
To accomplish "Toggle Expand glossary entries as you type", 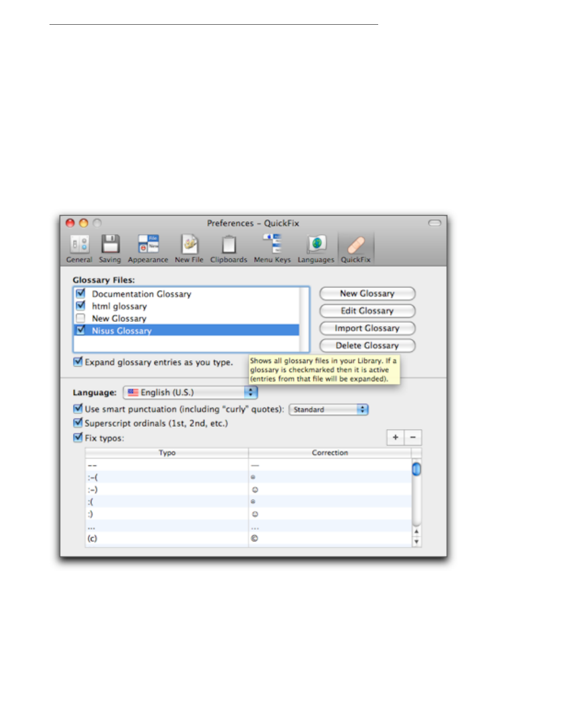I will point(77,362).
